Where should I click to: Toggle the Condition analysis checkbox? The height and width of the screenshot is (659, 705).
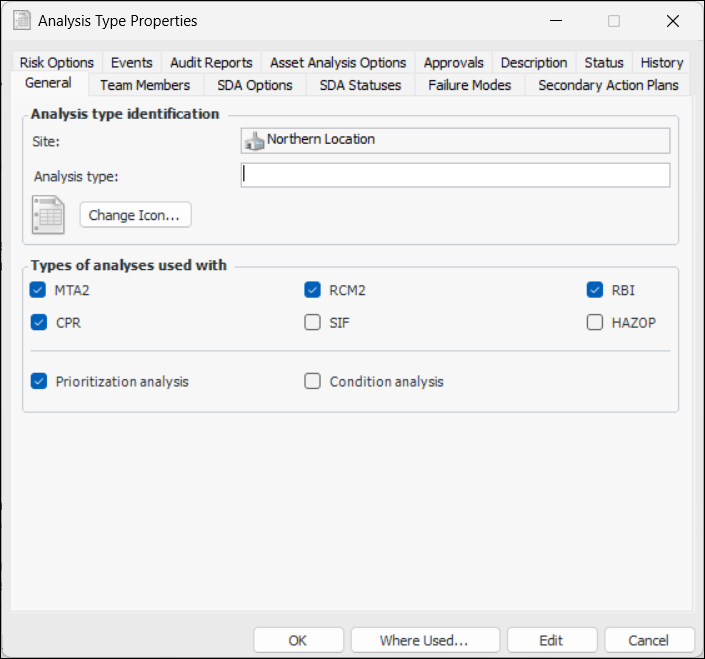point(313,381)
